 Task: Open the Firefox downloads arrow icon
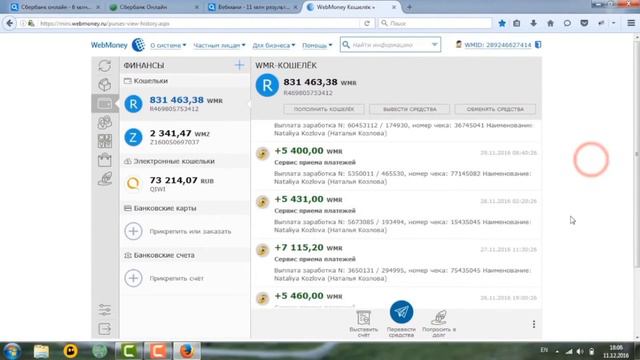533,23
